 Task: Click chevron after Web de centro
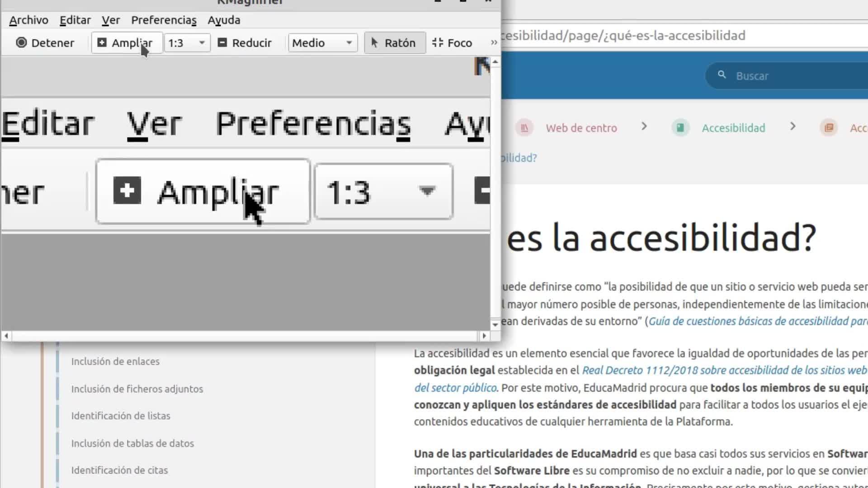click(x=644, y=127)
